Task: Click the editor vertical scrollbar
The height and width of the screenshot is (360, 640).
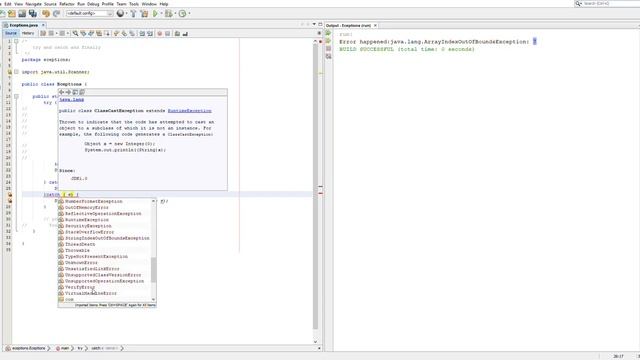Action: coord(315,187)
